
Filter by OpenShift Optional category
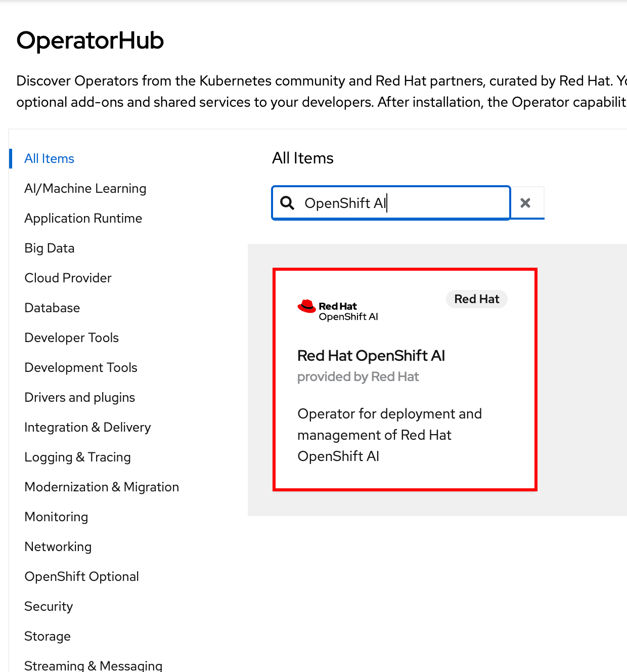(x=81, y=576)
